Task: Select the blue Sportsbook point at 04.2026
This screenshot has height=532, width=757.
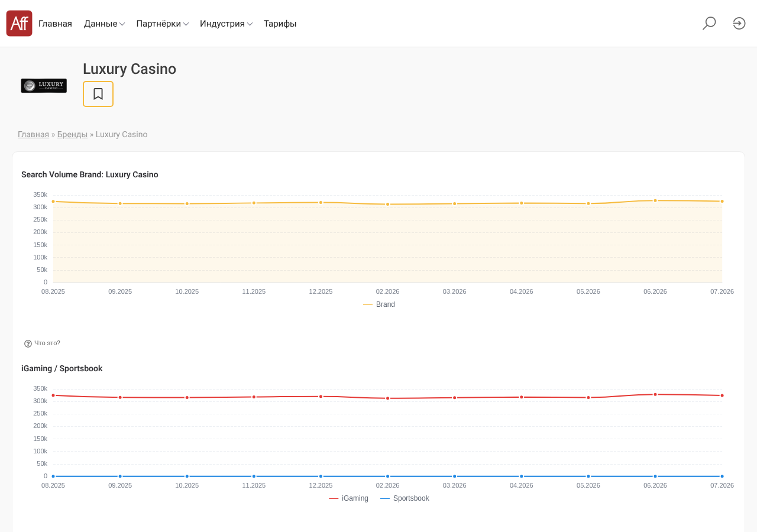Action: coord(522,476)
